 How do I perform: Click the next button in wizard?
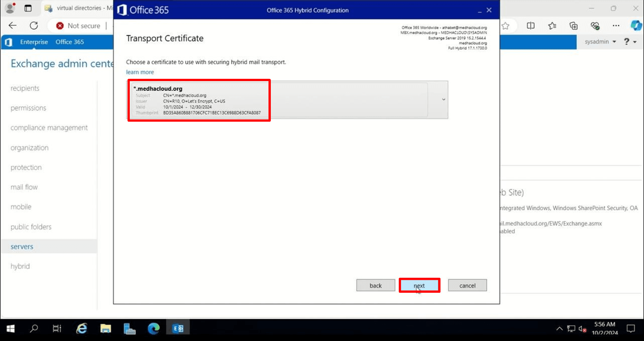click(x=419, y=285)
